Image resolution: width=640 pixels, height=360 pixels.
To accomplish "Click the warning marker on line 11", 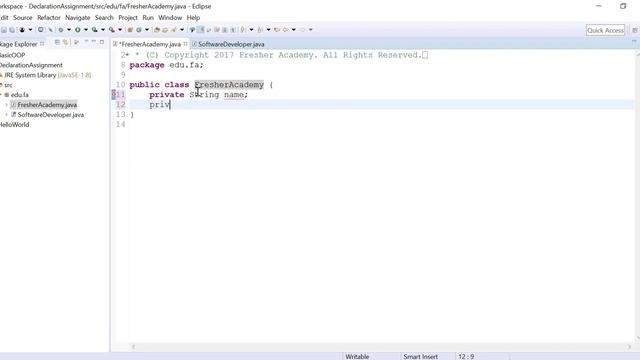I will pyautogui.click(x=113, y=95).
